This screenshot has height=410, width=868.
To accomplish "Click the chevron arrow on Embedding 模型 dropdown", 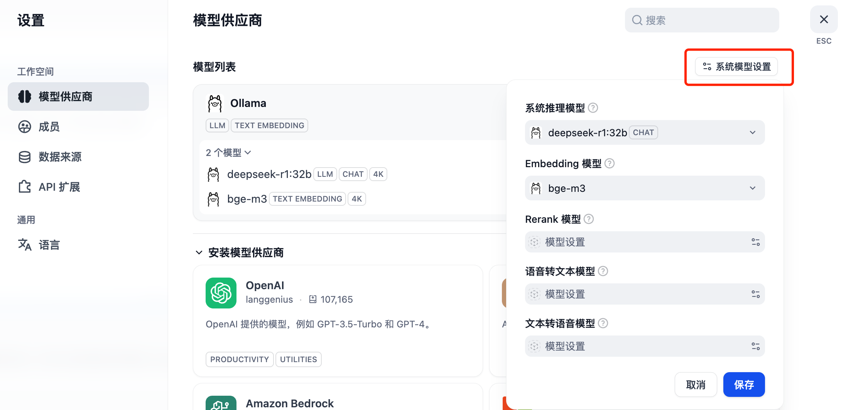I will (753, 188).
